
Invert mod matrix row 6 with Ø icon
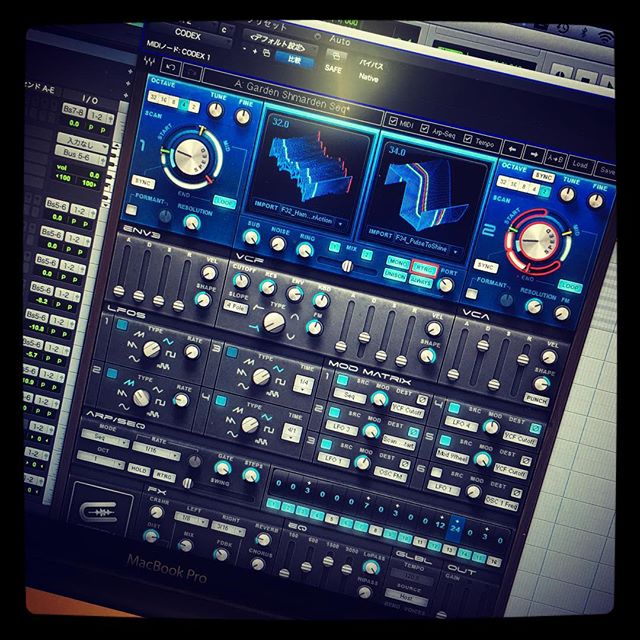point(516,493)
